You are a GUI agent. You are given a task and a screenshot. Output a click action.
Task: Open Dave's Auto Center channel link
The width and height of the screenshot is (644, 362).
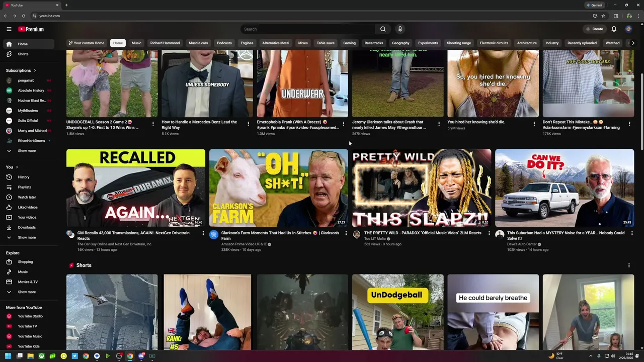coord(522,244)
